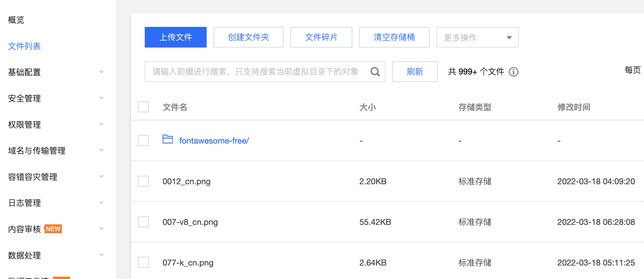Click the 存储类型 column header
The image size is (644, 279).
point(475,107)
